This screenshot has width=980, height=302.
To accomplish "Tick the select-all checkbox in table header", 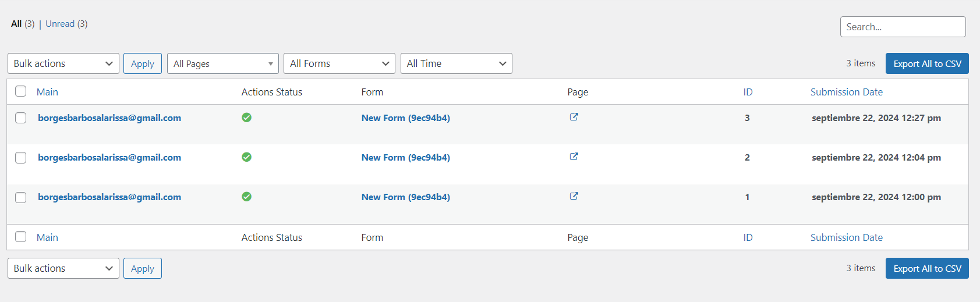I will [x=21, y=91].
